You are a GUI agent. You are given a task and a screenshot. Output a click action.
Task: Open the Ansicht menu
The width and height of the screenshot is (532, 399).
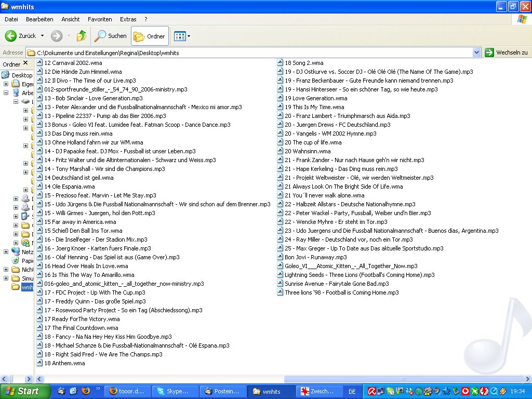click(71, 19)
